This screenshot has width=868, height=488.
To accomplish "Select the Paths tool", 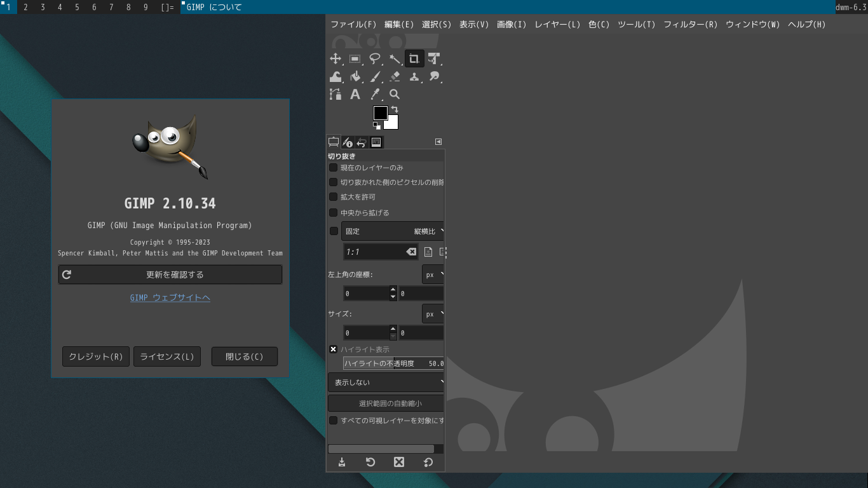I will point(336,94).
